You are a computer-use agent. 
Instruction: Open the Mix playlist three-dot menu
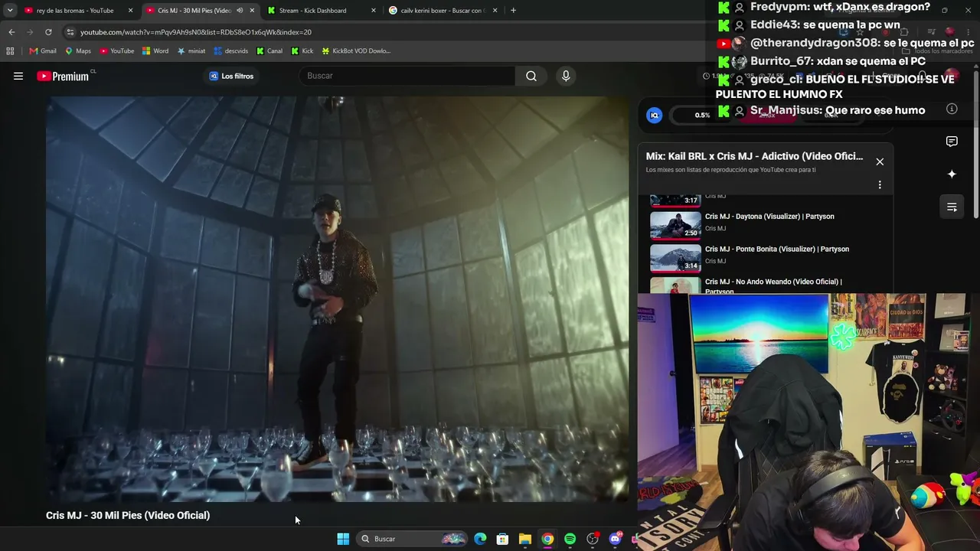pyautogui.click(x=880, y=184)
